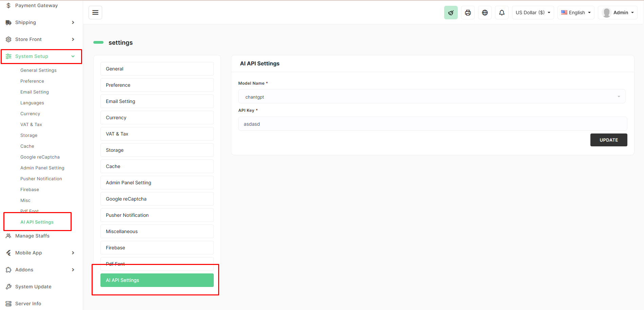Expand the Model Name select box

click(432, 97)
